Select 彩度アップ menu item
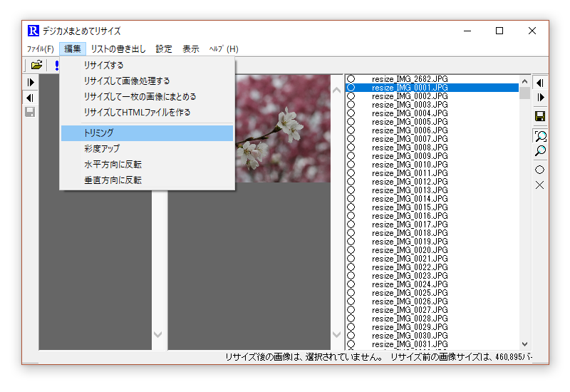Image resolution: width=570 pixels, height=392 pixels. coord(147,149)
